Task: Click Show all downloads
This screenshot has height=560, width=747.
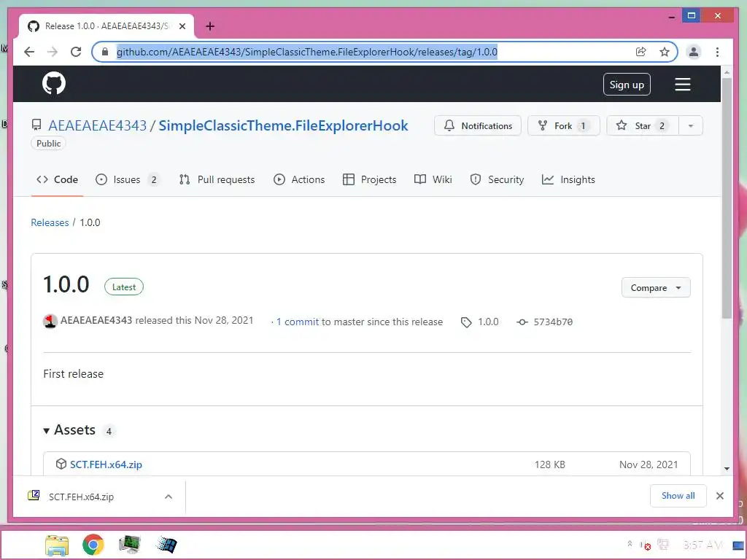Action: (678, 496)
